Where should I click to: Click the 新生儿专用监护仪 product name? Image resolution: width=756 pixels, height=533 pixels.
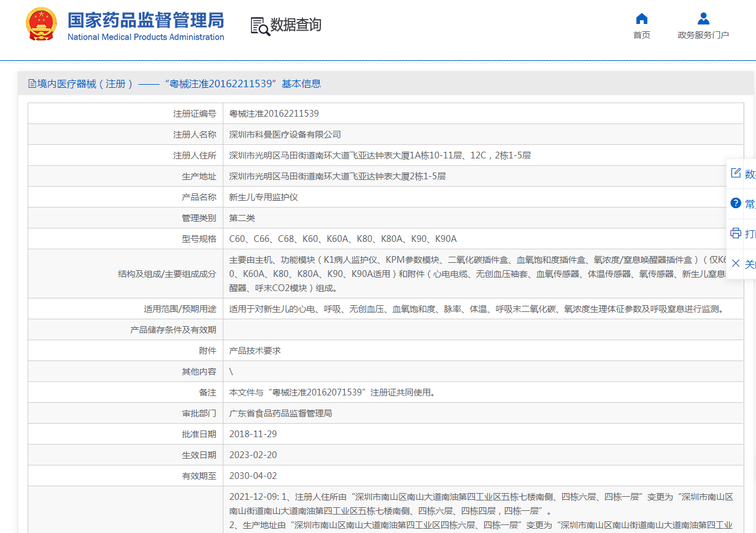[263, 197]
